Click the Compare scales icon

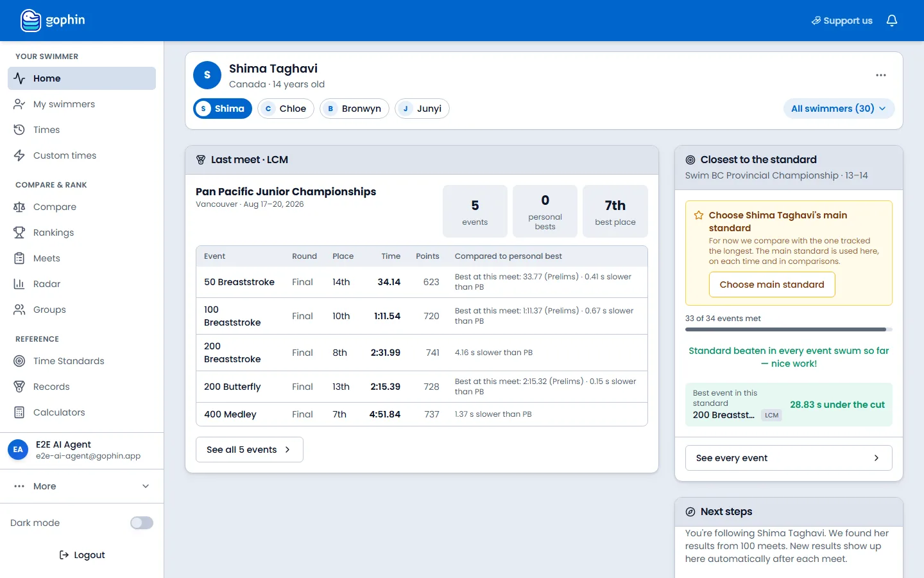(19, 207)
